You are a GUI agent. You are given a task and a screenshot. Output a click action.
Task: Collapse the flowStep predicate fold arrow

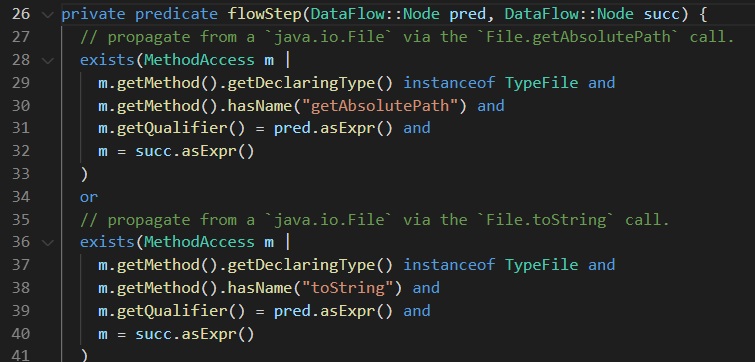(x=48, y=14)
